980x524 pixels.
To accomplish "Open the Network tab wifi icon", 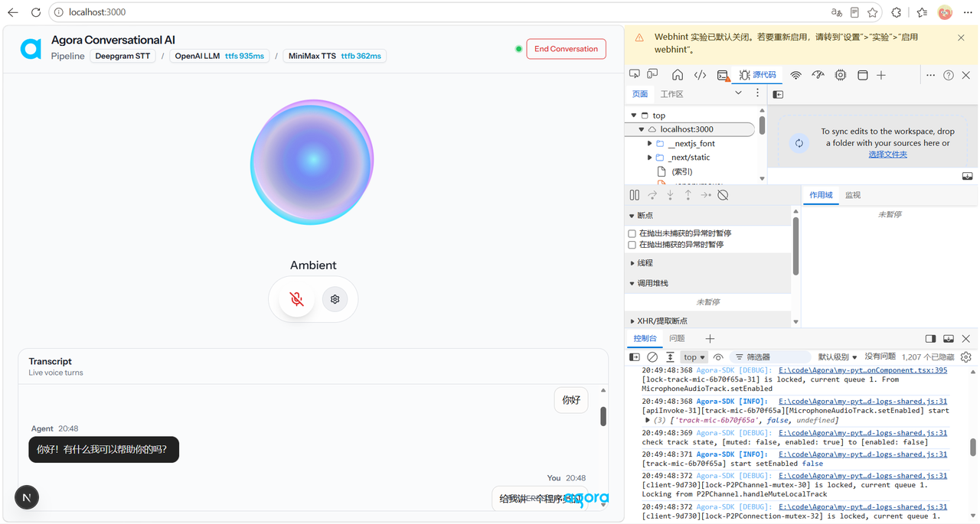I will click(x=796, y=75).
